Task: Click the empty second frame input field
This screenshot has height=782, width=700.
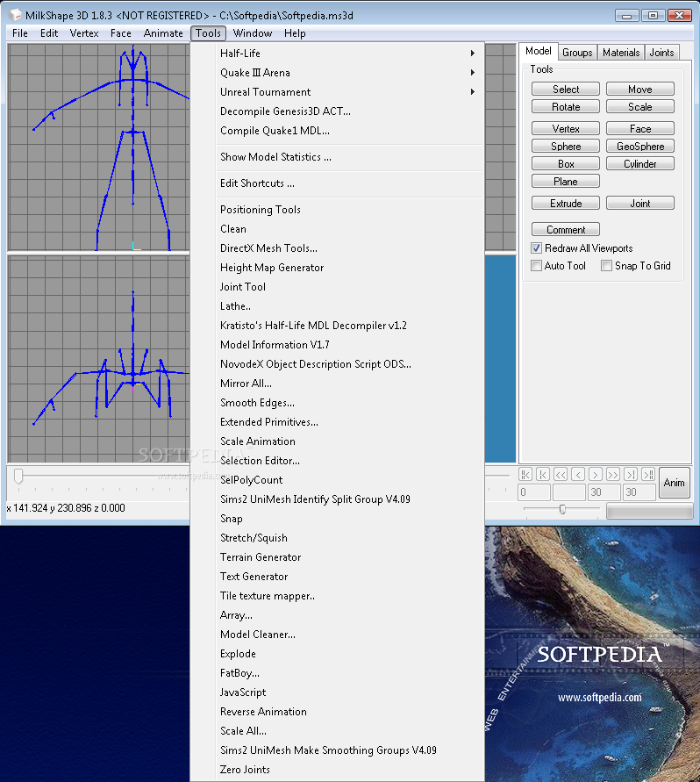Action: pos(569,492)
